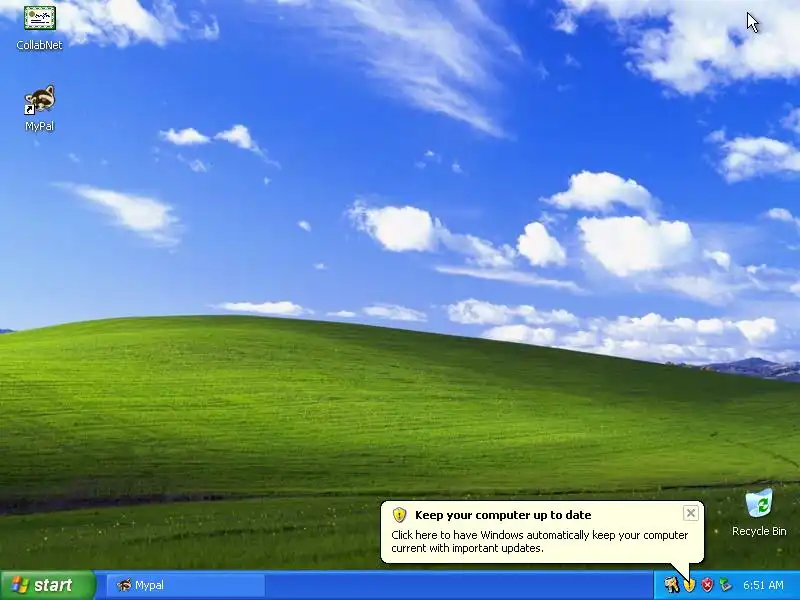Click the first system tray icon with figure
The height and width of the screenshot is (600, 800).
click(672, 585)
